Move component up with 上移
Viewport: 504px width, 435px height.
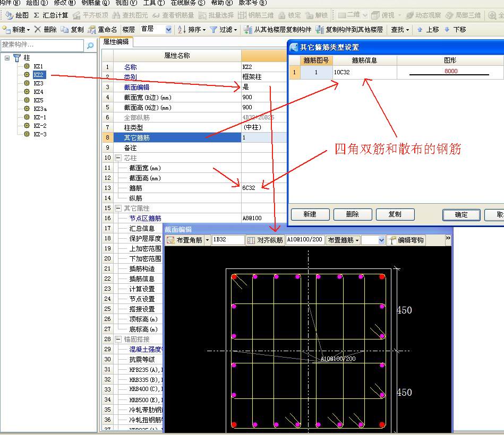tap(428, 30)
